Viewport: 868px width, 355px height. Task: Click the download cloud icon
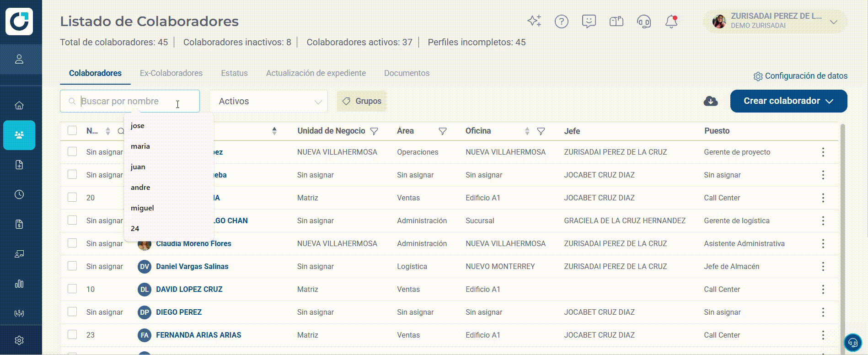point(711,101)
